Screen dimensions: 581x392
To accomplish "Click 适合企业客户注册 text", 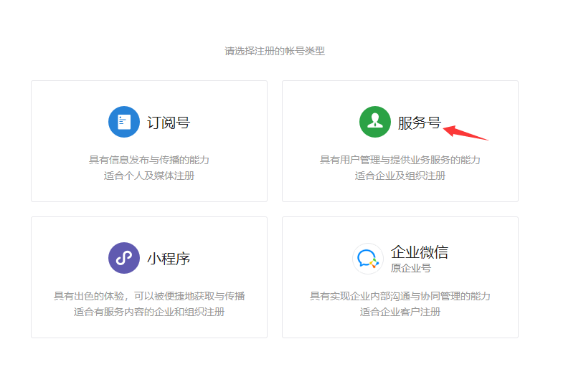I will (400, 312).
